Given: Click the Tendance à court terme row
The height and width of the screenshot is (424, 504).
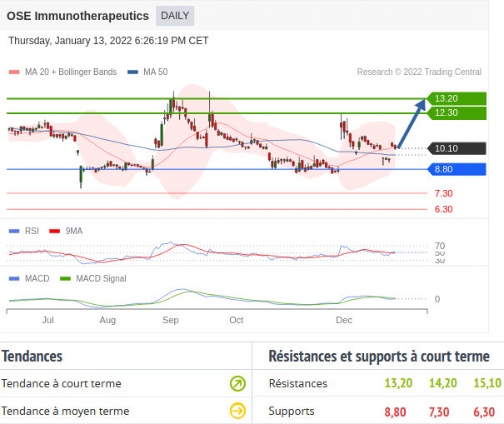Looking at the screenshot, I should [126, 383].
